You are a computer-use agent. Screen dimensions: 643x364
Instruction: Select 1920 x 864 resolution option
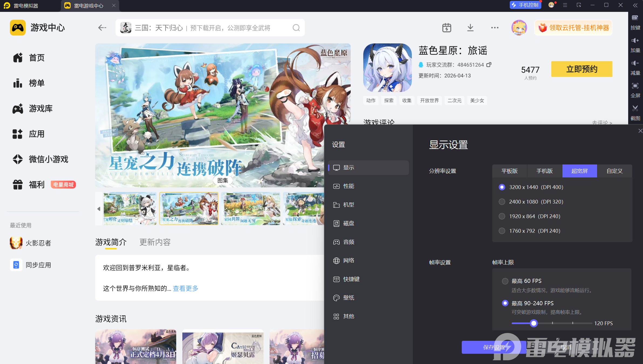(502, 216)
